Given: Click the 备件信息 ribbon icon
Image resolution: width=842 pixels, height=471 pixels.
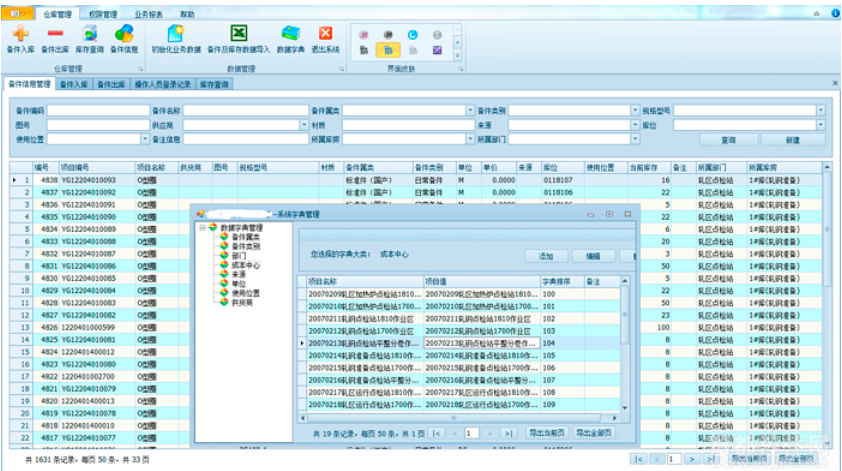Looking at the screenshot, I should (x=124, y=36).
